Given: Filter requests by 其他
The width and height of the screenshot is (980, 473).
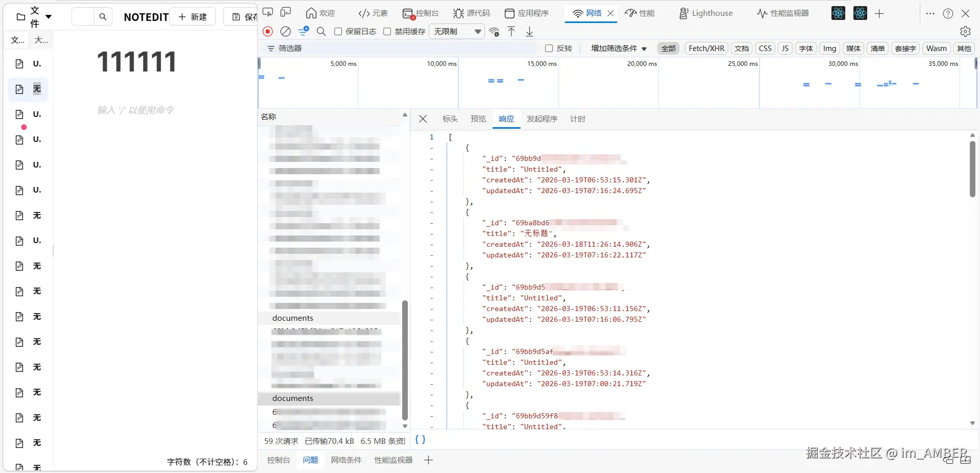Looking at the screenshot, I should pyautogui.click(x=964, y=49).
